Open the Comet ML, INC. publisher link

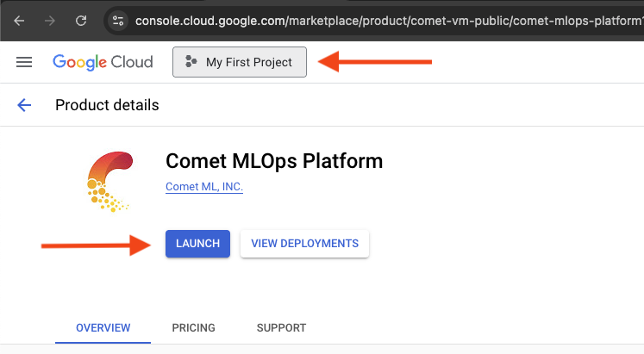203,187
